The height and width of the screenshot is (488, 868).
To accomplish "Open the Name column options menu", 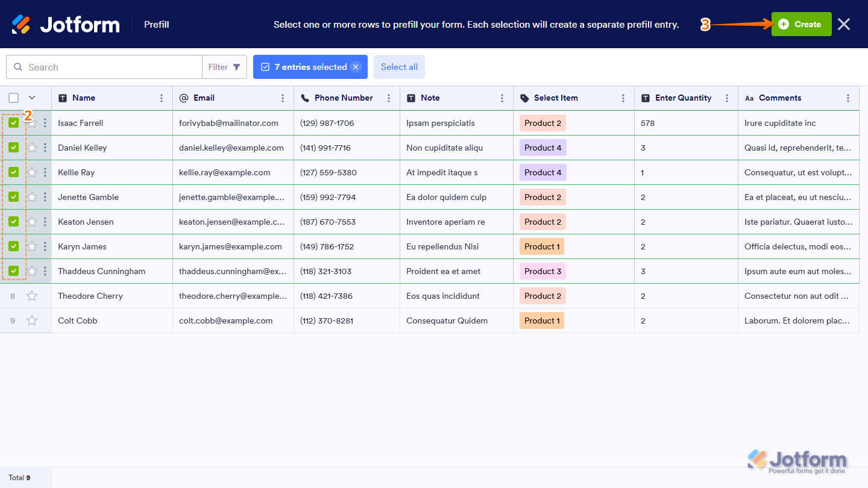I will click(160, 98).
